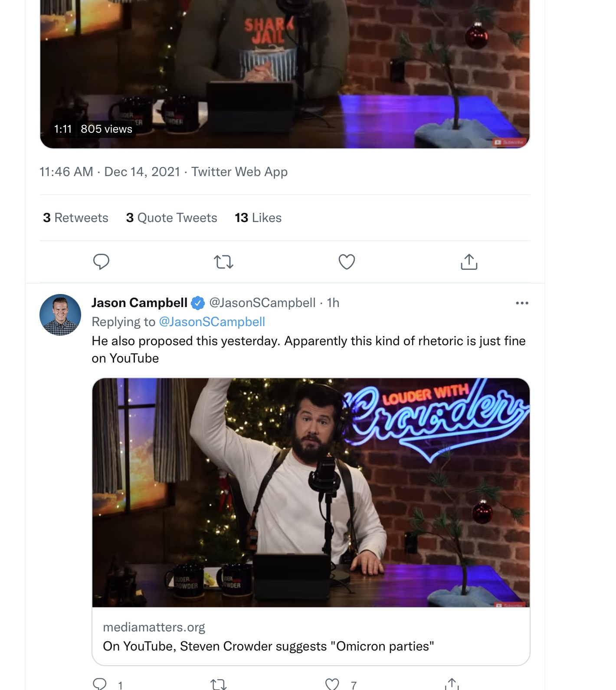Open @JasonSCampbell mention in Replying to
616x690 pixels.
pyautogui.click(x=212, y=322)
